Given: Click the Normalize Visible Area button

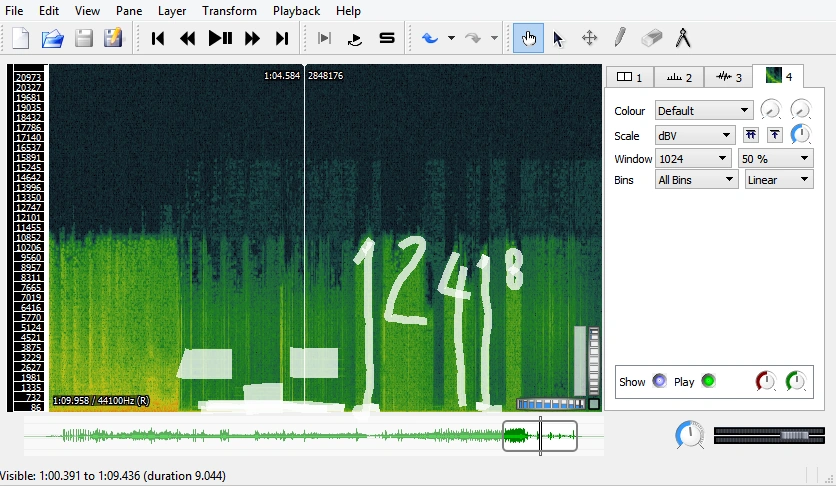Looking at the screenshot, I should pyautogui.click(x=774, y=135).
